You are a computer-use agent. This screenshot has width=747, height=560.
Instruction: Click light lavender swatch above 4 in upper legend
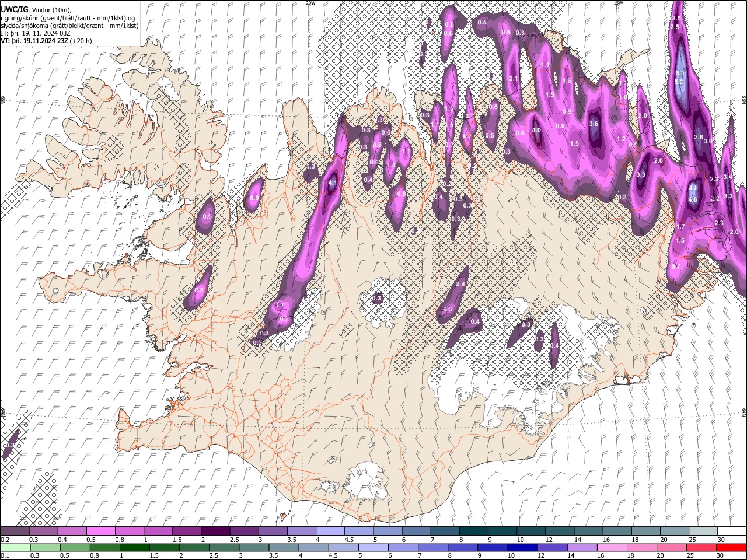pos(330,531)
